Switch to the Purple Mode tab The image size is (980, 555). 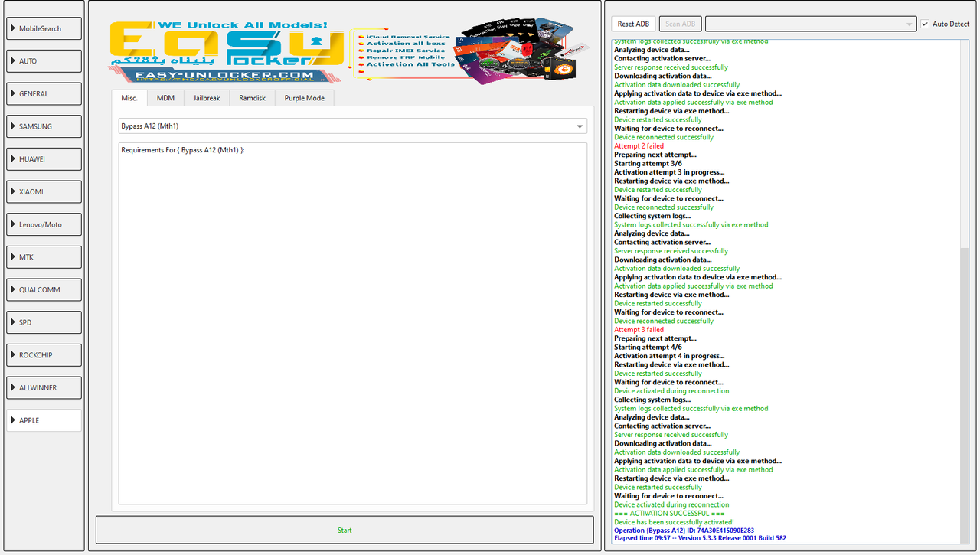pos(305,98)
